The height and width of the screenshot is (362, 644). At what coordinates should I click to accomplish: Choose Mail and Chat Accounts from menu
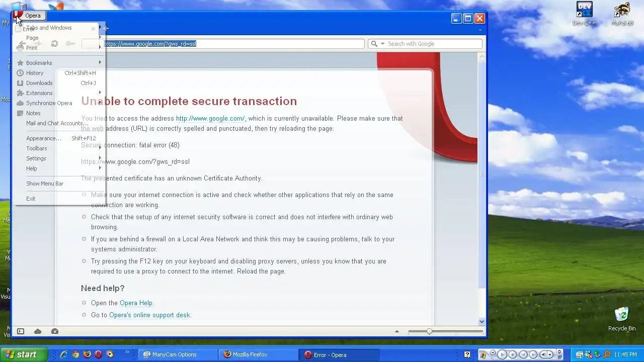point(59,123)
